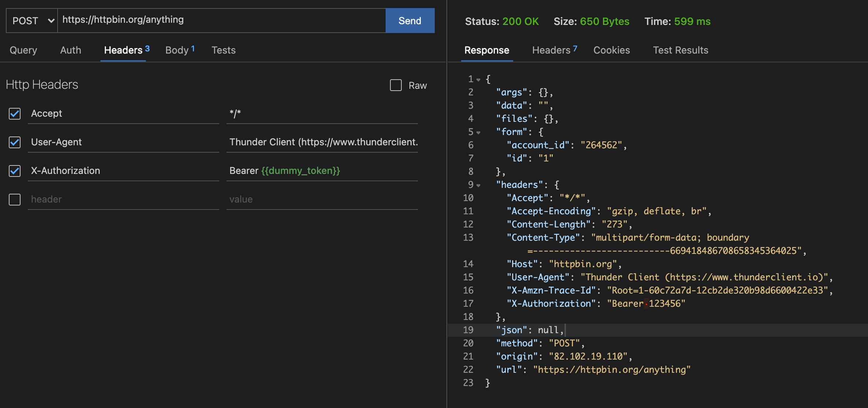Switch to the Auth tab
The height and width of the screenshot is (408, 868).
click(x=70, y=50)
